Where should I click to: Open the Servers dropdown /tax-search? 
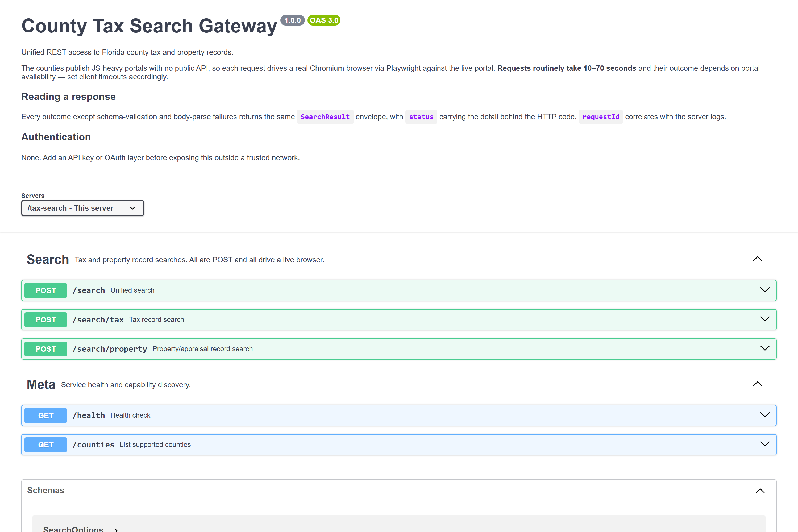82,208
